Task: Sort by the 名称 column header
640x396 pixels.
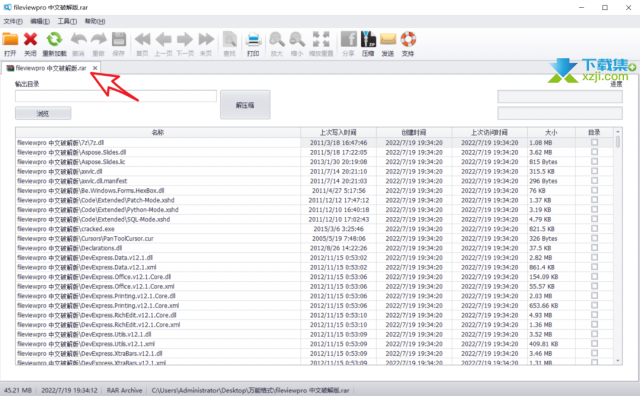Action: point(158,132)
